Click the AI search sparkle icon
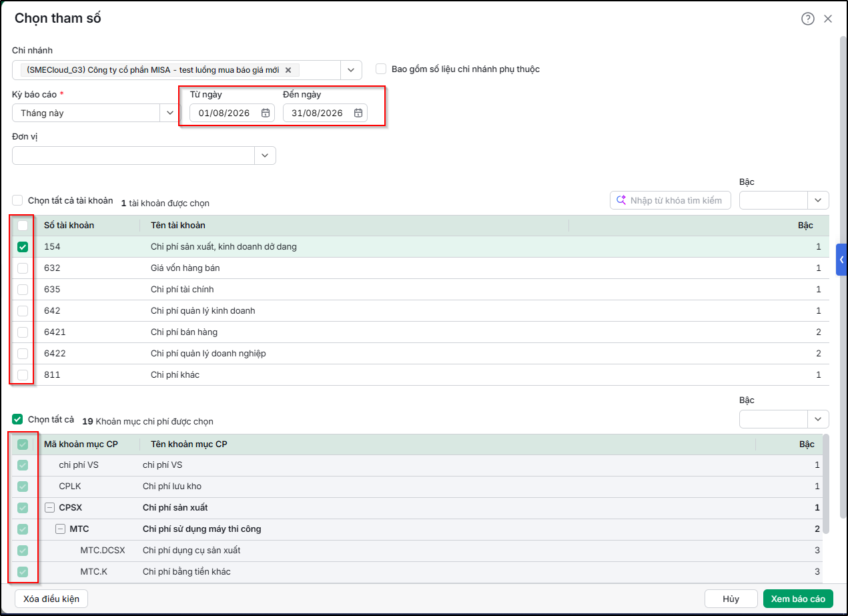 (x=621, y=200)
